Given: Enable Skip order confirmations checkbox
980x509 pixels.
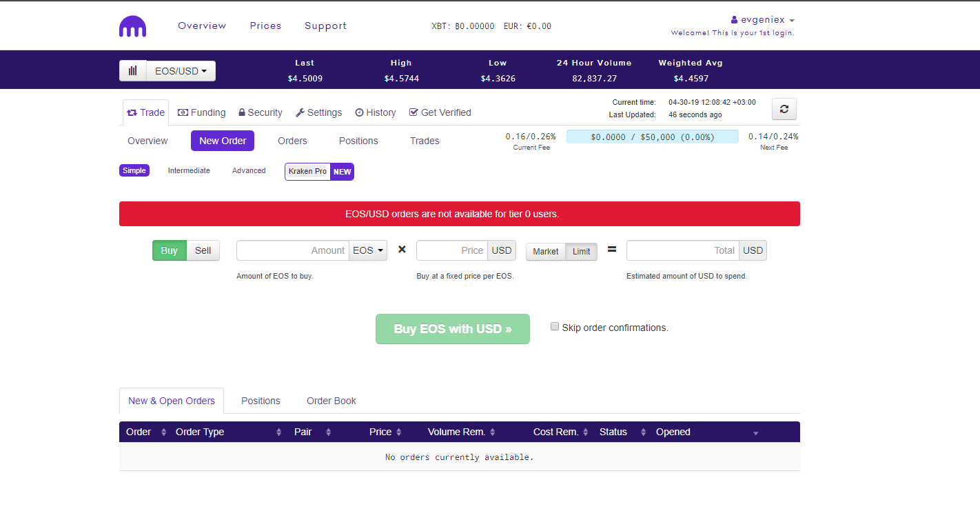Looking at the screenshot, I should 555,327.
